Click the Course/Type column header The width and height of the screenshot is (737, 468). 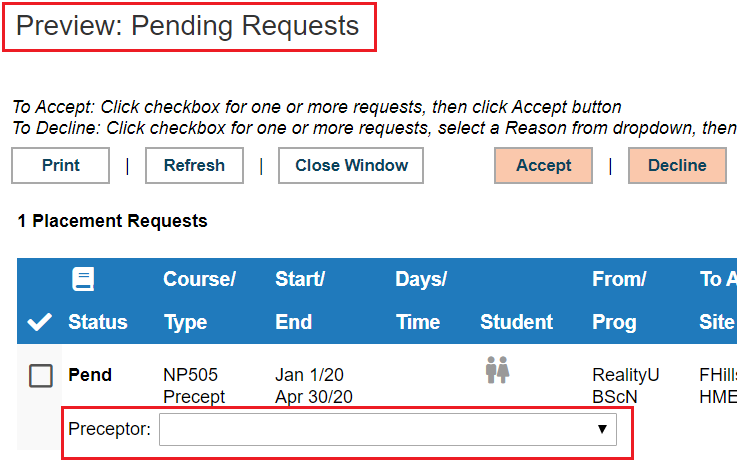pos(199,301)
